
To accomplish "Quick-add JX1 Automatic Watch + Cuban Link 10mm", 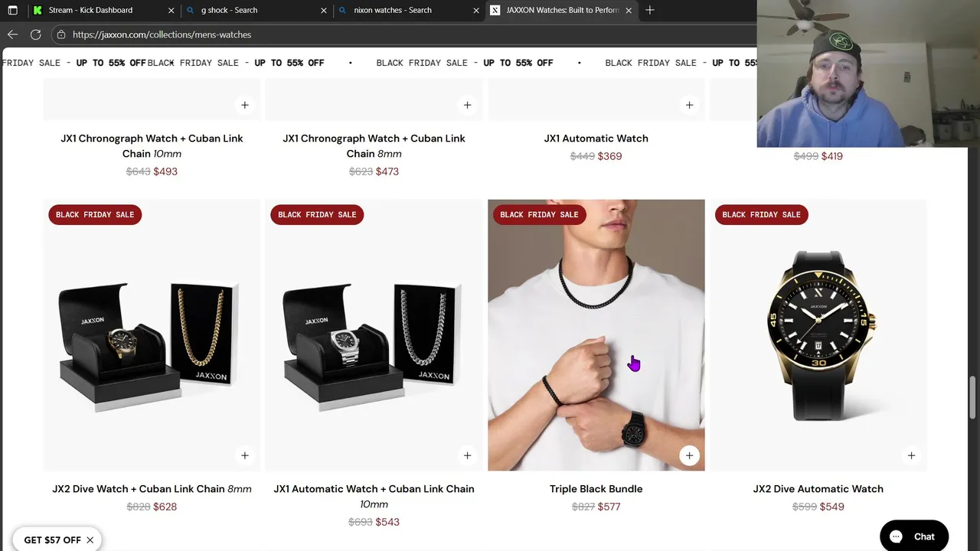I will click(467, 455).
